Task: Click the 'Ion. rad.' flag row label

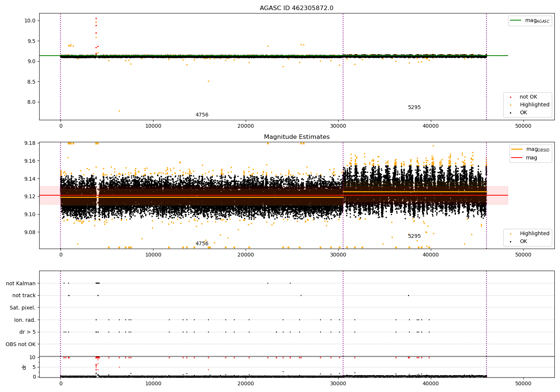Action: point(25,320)
